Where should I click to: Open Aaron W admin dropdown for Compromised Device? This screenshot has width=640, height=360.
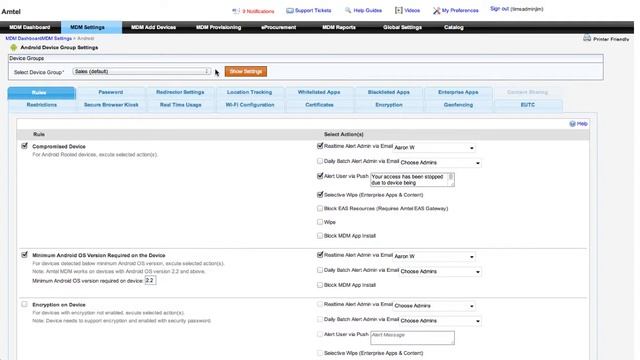pos(434,147)
